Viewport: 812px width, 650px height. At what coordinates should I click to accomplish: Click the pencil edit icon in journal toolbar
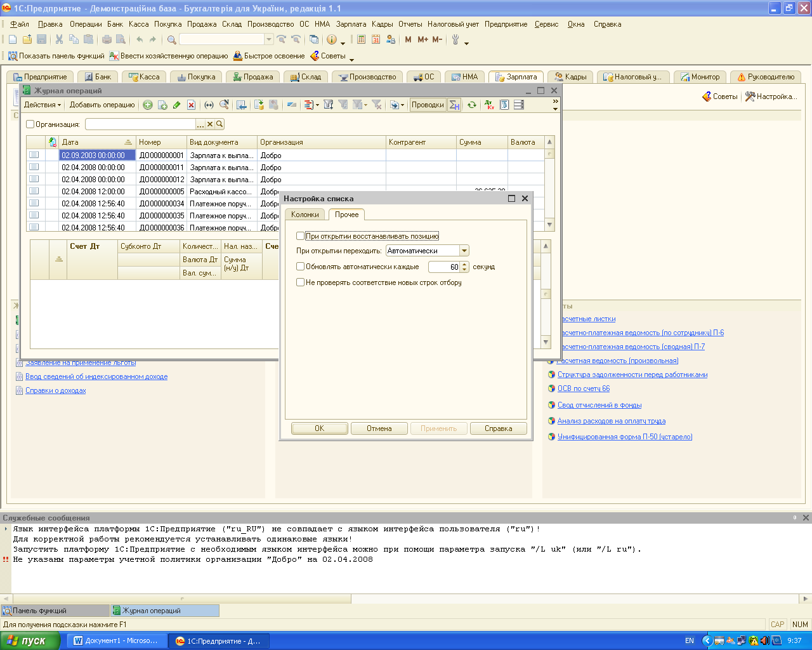(177, 105)
